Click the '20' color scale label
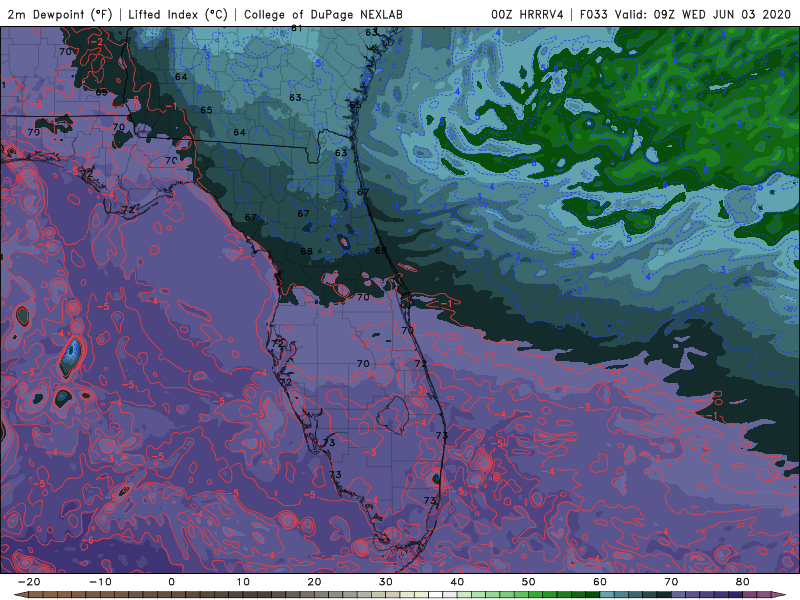Screen dimensions: 800x600 click(314, 582)
